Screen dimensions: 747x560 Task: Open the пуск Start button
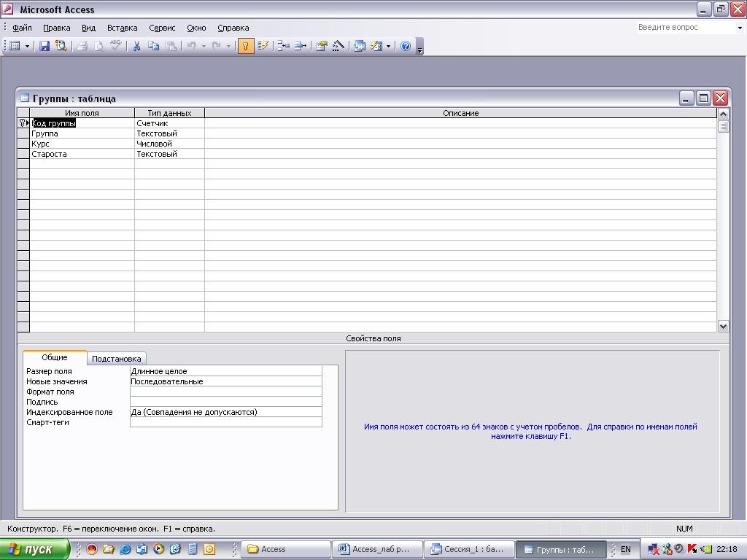click(x=35, y=549)
